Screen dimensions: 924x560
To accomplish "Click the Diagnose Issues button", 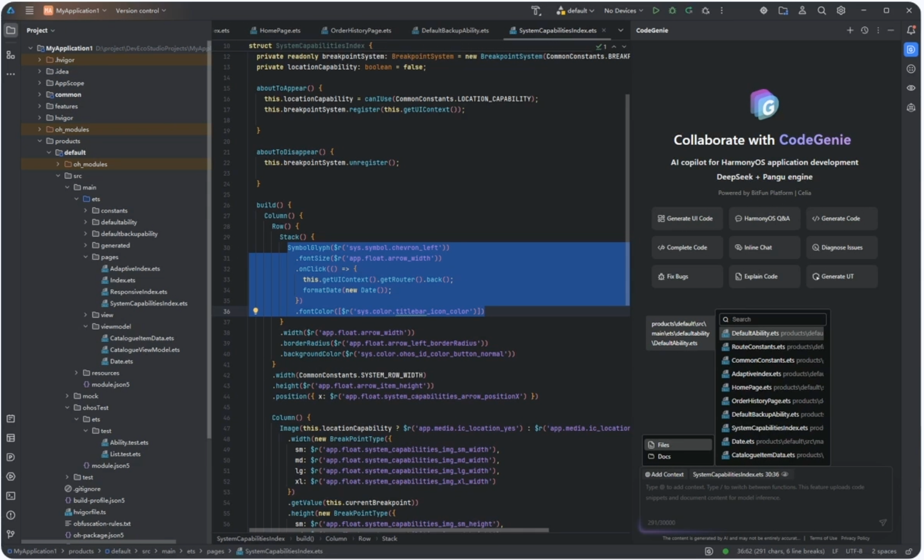I will (841, 247).
